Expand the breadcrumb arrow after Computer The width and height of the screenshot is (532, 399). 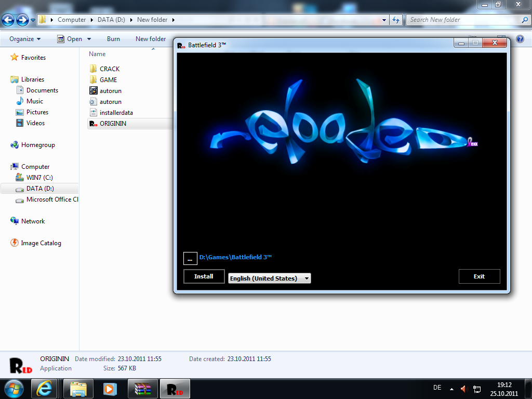coord(91,20)
